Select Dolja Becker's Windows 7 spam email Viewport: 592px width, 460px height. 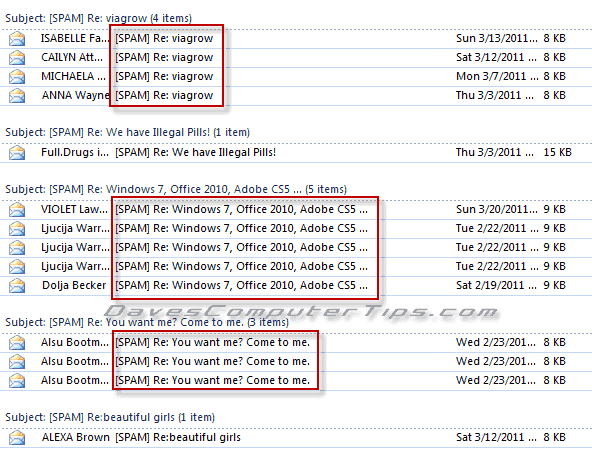[296, 286]
